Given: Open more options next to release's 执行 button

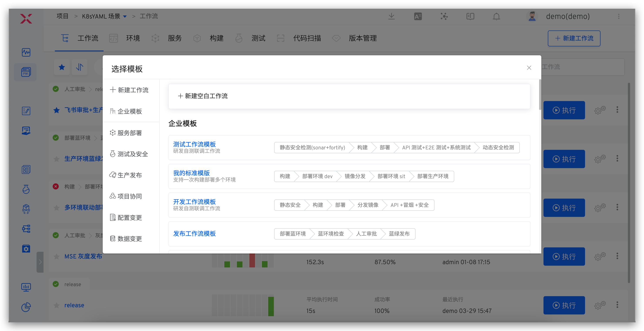Looking at the screenshot, I should (x=617, y=306).
